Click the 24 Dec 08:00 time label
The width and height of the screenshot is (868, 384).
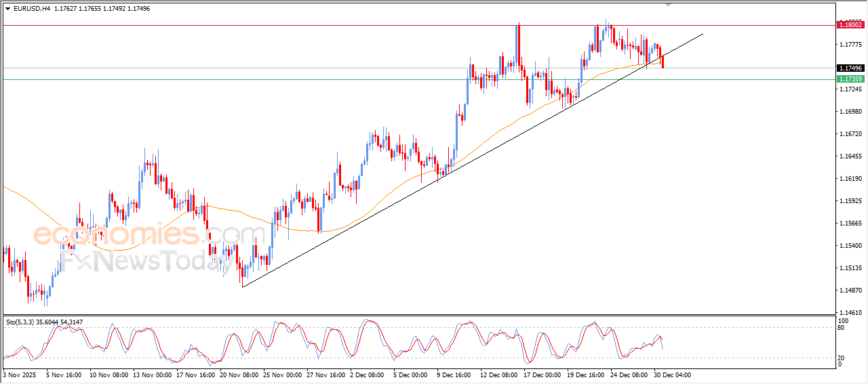click(630, 375)
